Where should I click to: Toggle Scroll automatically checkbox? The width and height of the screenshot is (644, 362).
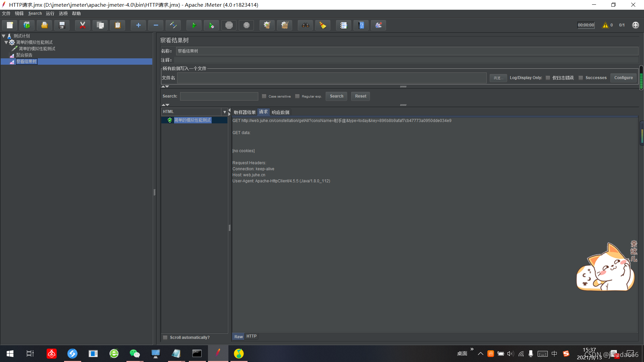click(165, 338)
